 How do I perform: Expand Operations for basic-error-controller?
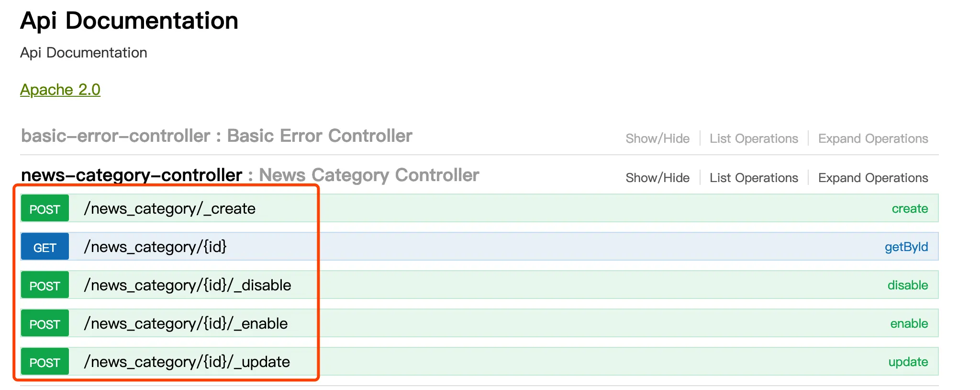point(873,138)
